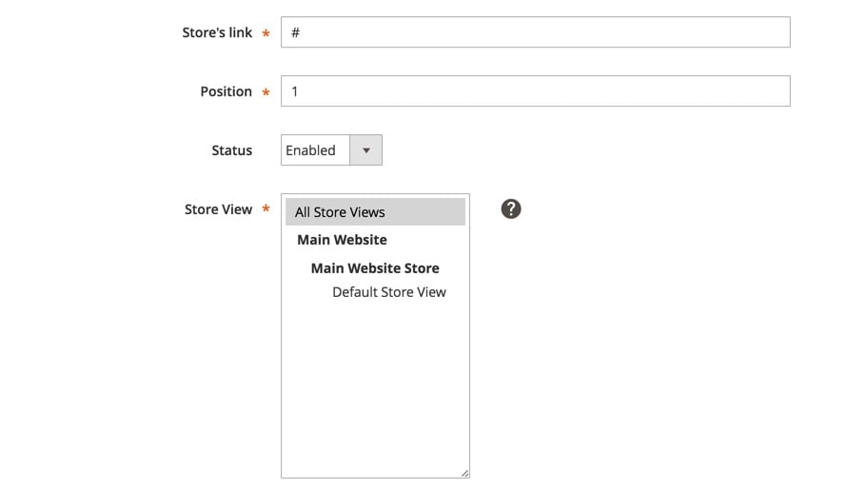The image size is (868, 492).
Task: Click empty space inside Store View listbox
Action: point(375,387)
